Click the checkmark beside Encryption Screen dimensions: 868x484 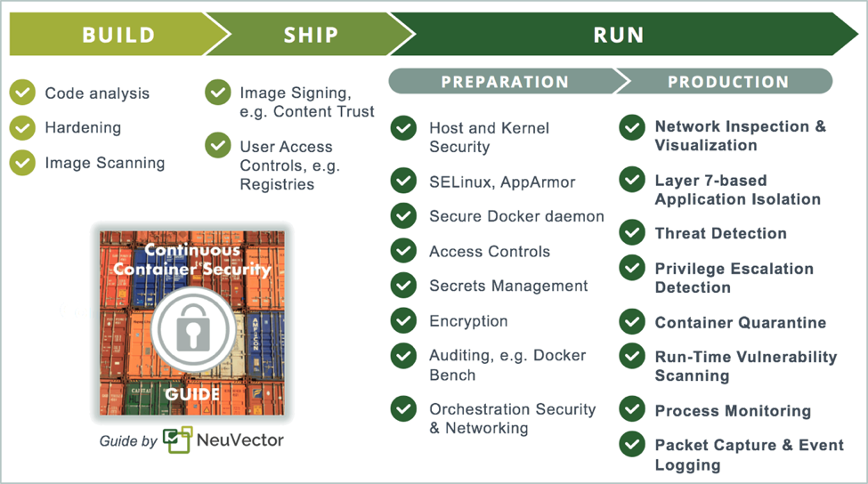click(x=404, y=320)
